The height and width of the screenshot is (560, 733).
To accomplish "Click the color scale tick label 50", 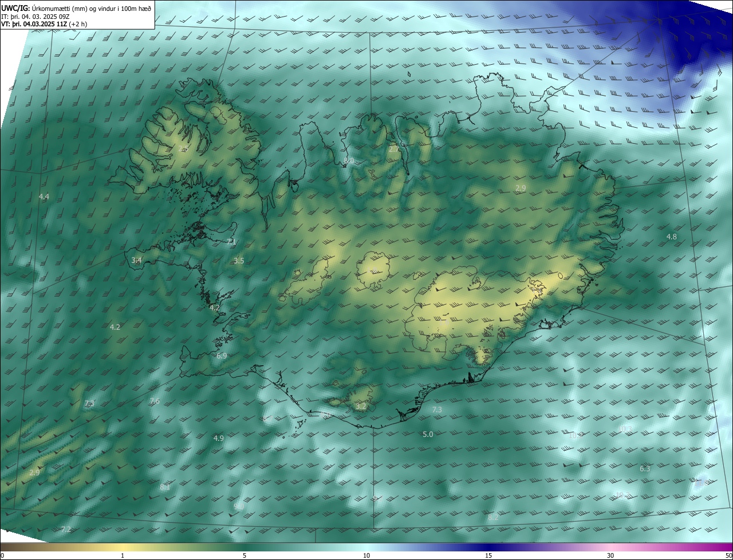I will tap(728, 555).
